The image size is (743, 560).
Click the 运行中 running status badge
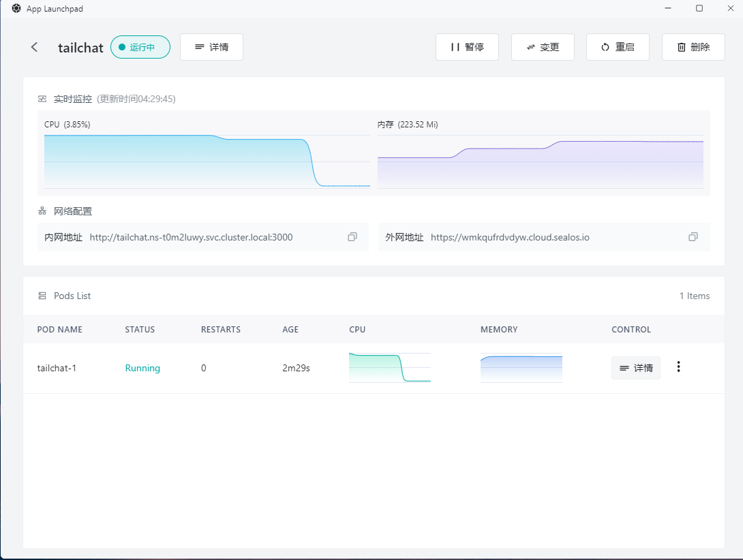[x=140, y=47]
